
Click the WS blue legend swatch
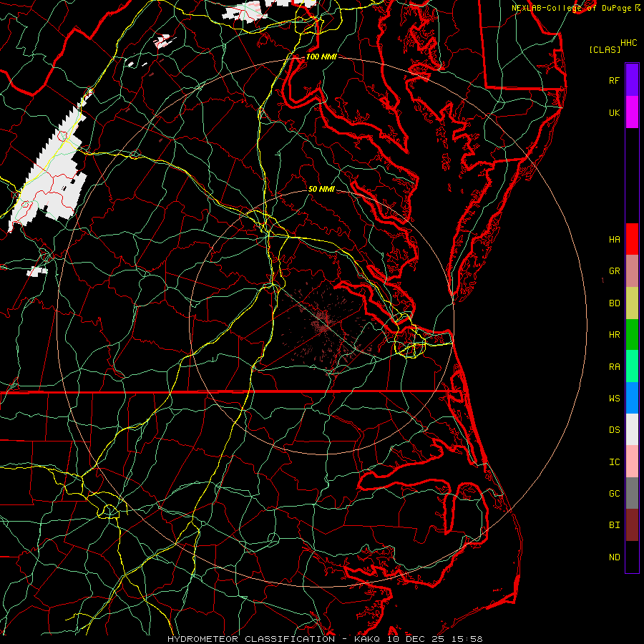(632, 398)
